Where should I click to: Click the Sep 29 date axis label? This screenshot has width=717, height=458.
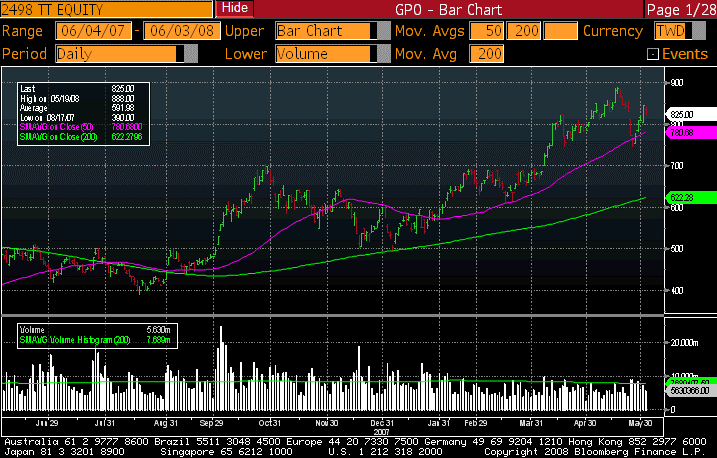[x=211, y=423]
